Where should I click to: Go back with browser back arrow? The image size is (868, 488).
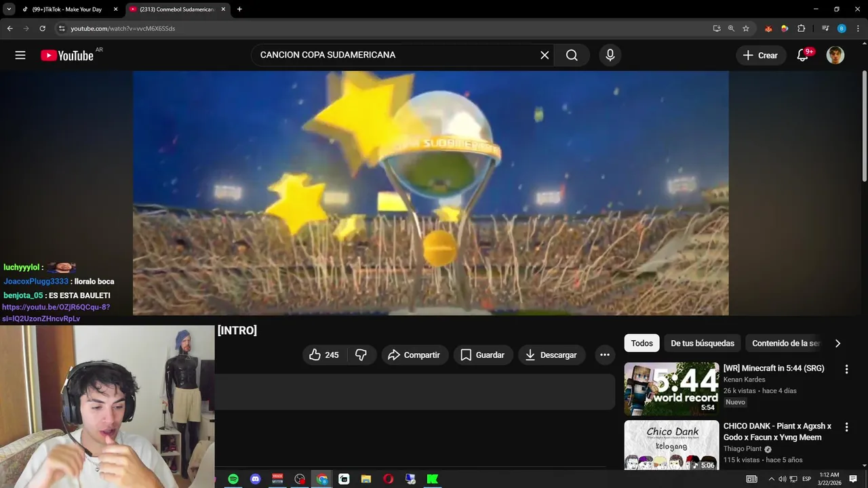[x=9, y=28]
